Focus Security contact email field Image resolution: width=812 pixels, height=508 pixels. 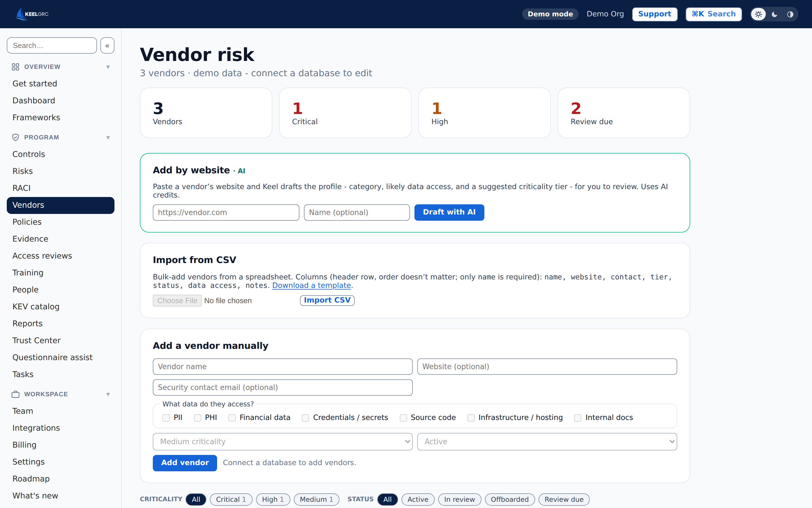[283, 387]
